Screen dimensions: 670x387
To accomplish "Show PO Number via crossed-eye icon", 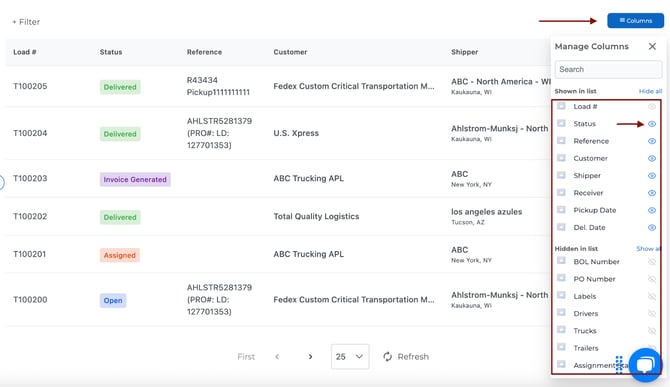I will point(652,279).
